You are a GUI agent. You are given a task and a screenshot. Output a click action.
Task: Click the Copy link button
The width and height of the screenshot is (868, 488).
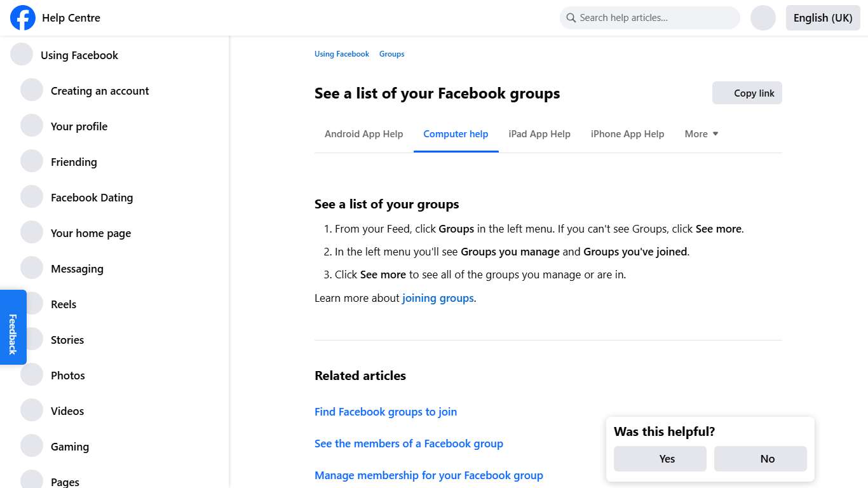coord(747,93)
